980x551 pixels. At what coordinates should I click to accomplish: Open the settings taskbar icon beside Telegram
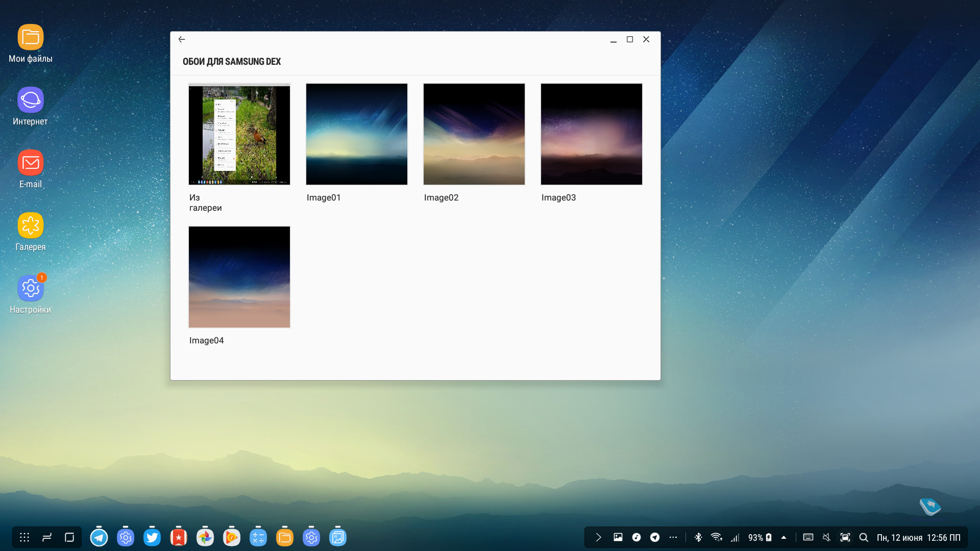click(126, 537)
